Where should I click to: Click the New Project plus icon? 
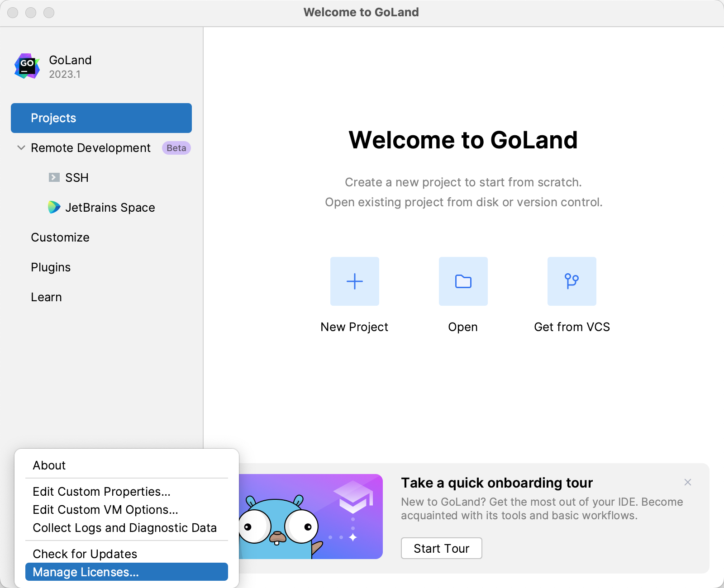[x=355, y=281]
